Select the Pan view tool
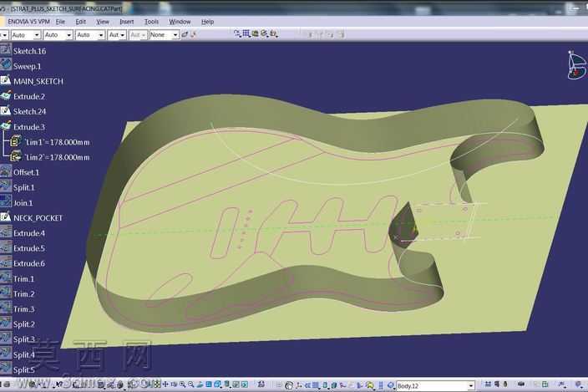Screen dimensions: 588x392 [165, 384]
